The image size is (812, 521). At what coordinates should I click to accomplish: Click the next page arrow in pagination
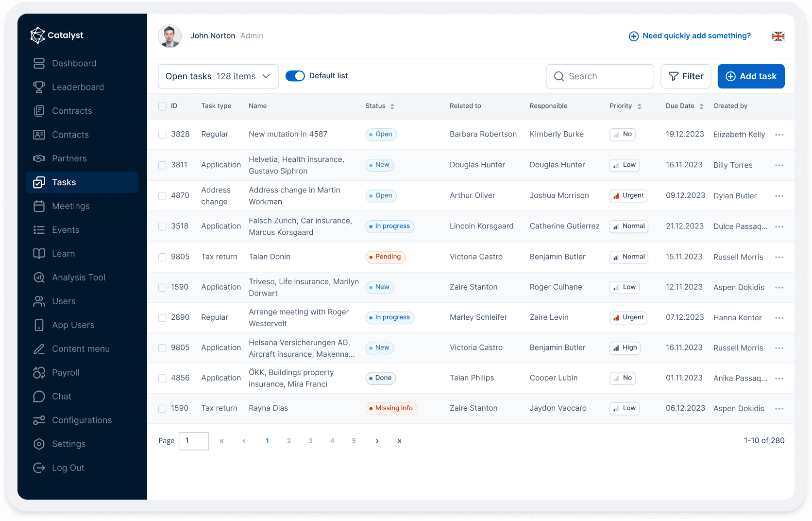[x=377, y=441]
